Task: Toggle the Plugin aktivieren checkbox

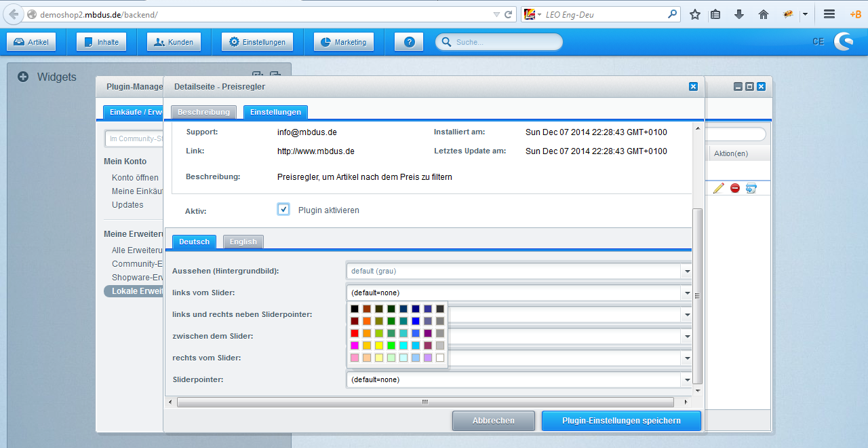Action: pos(283,210)
